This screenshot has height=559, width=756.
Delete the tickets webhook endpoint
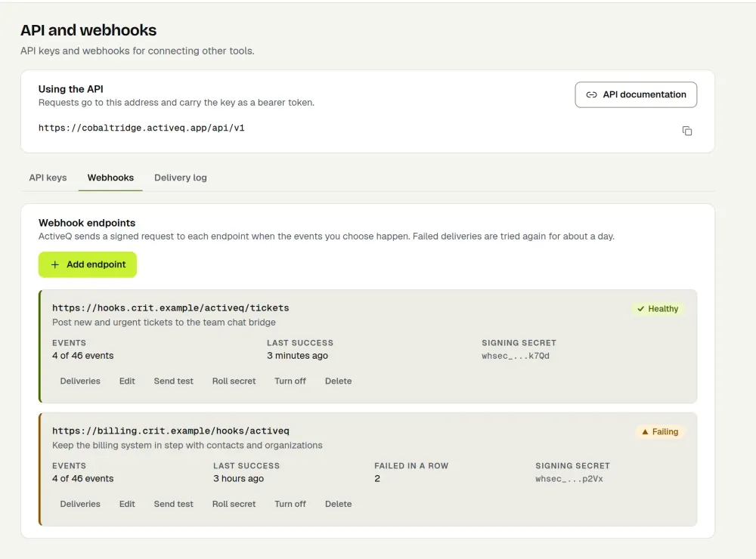pos(338,381)
